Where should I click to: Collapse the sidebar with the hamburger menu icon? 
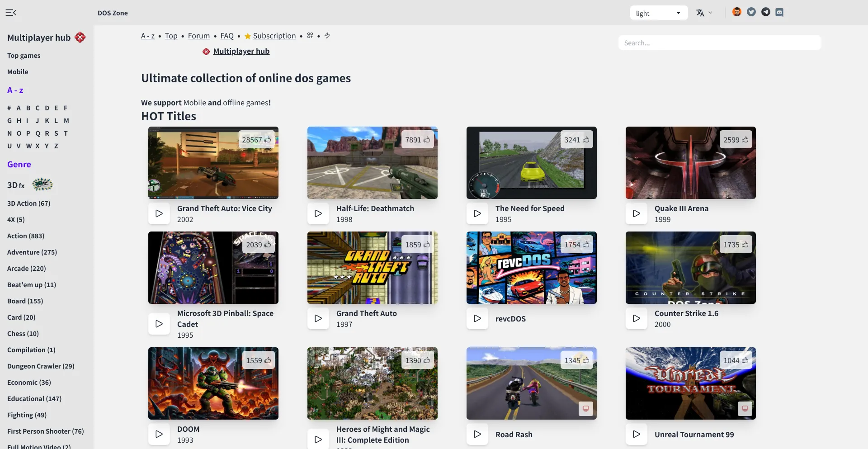pyautogui.click(x=11, y=13)
